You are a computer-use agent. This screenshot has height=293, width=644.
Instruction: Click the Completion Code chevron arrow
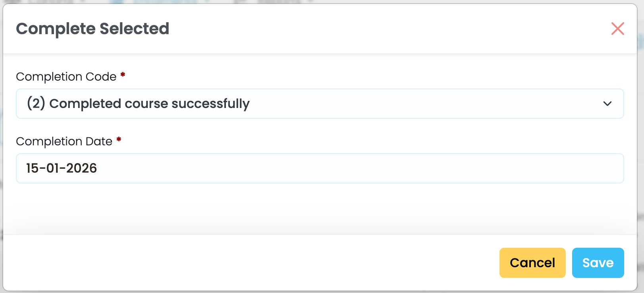point(607,104)
